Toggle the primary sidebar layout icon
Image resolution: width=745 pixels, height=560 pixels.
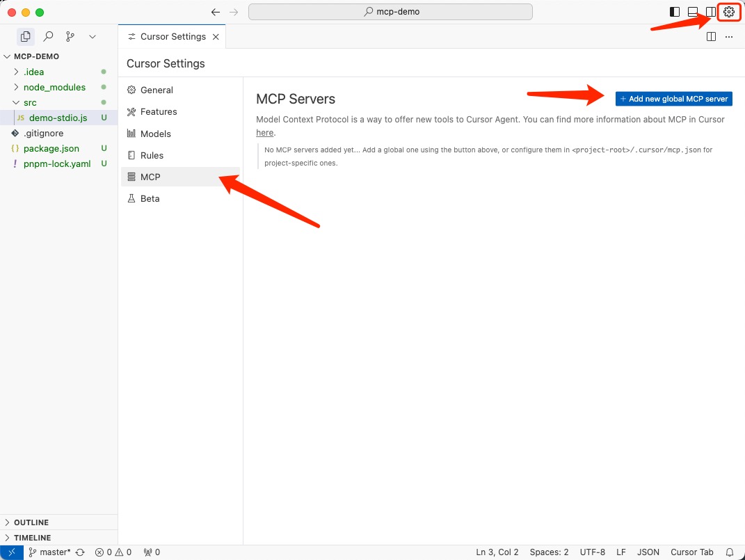tap(674, 12)
